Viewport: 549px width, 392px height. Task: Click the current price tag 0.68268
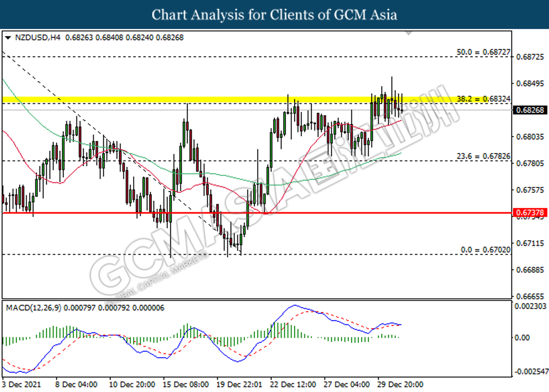[530, 110]
